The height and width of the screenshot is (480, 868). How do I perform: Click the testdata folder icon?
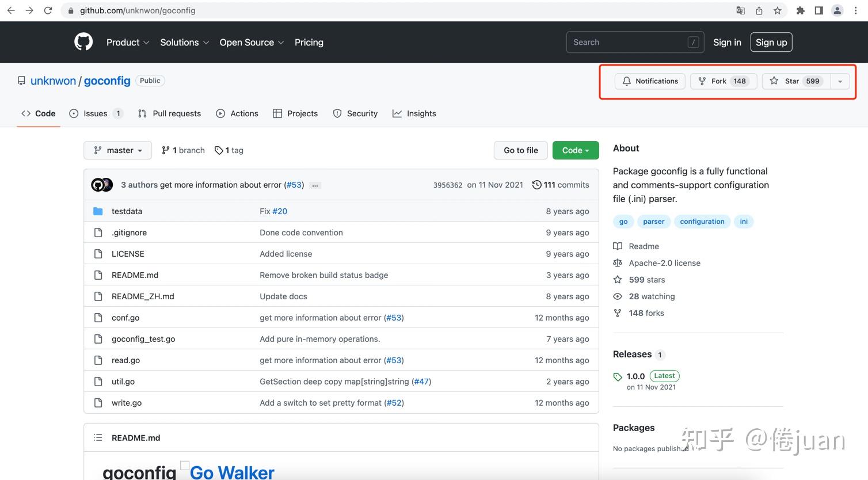98,211
